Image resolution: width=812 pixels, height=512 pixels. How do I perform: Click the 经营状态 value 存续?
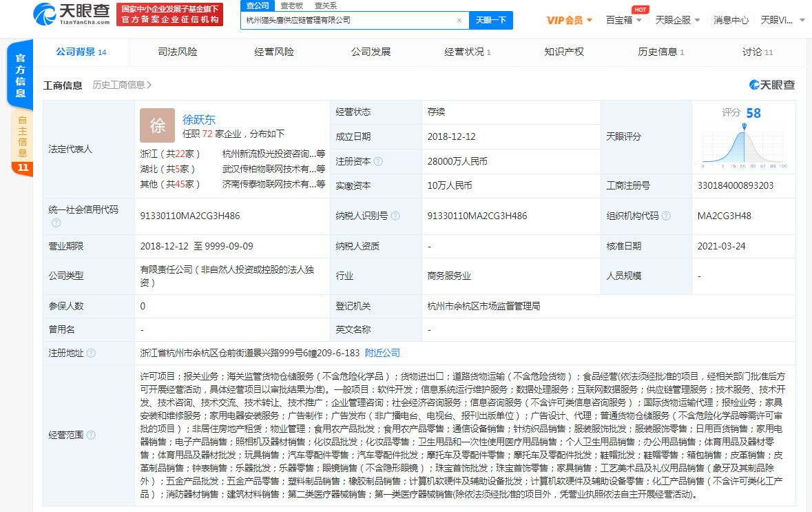tap(436, 112)
